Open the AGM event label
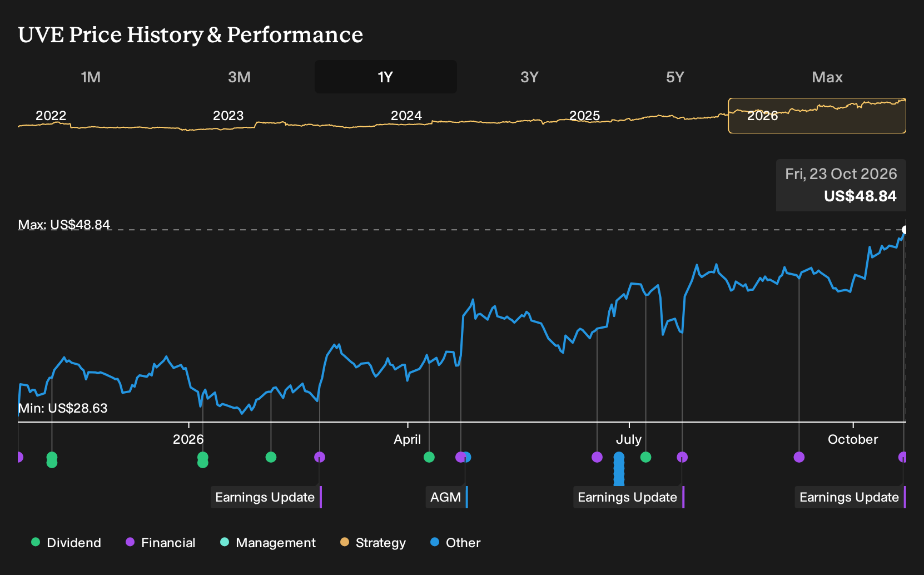Viewport: 924px width, 575px height. point(446,497)
